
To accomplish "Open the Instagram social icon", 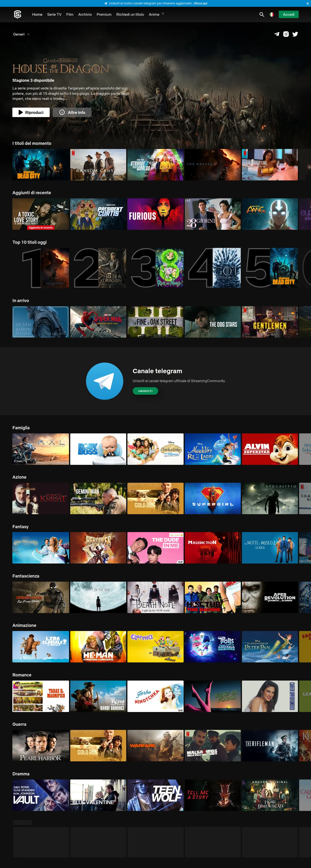I will point(286,34).
